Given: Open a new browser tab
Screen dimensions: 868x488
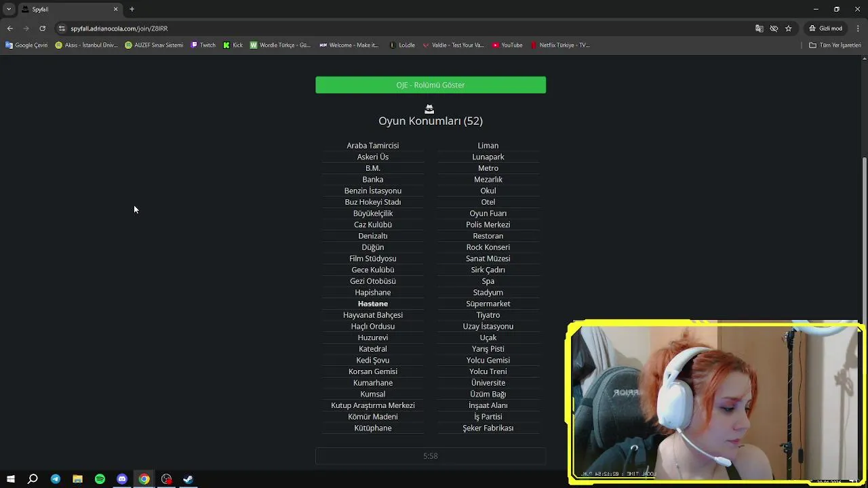Looking at the screenshot, I should (132, 9).
